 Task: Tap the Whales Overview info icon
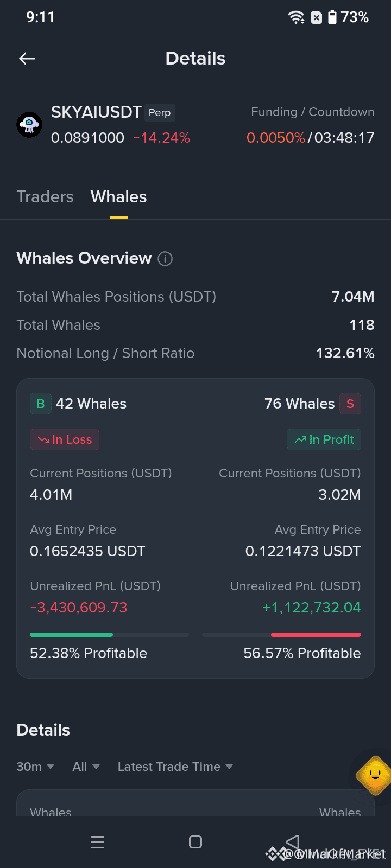[x=165, y=259]
